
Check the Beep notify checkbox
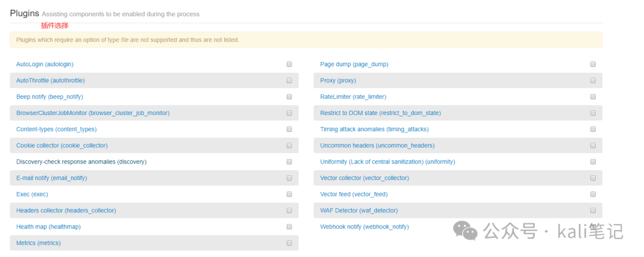pyautogui.click(x=289, y=97)
